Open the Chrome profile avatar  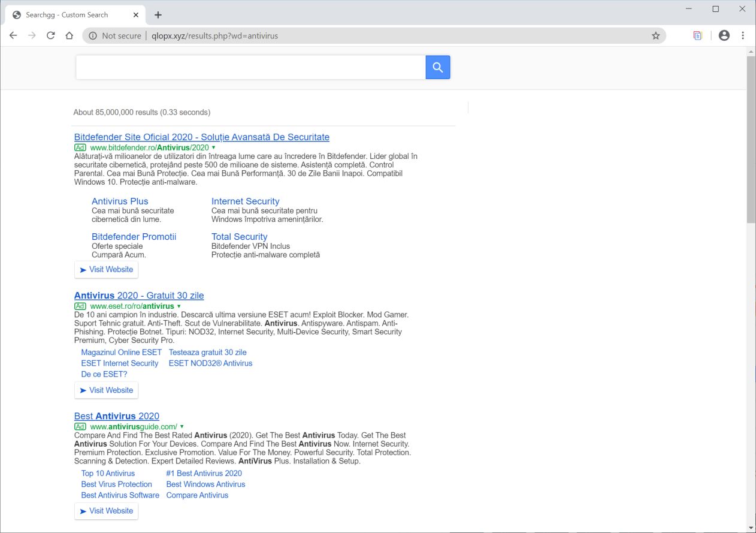coord(724,35)
